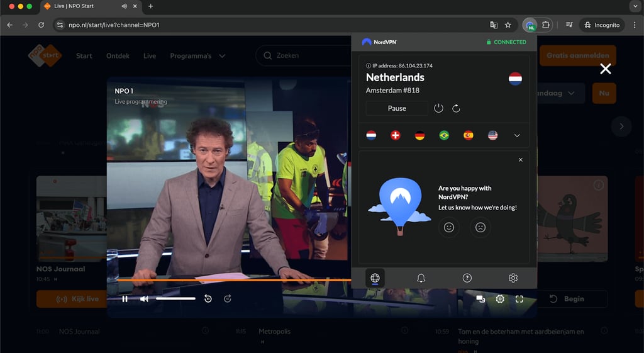Skip forward ten seconds in video
This screenshot has height=353, width=644.
(x=228, y=299)
